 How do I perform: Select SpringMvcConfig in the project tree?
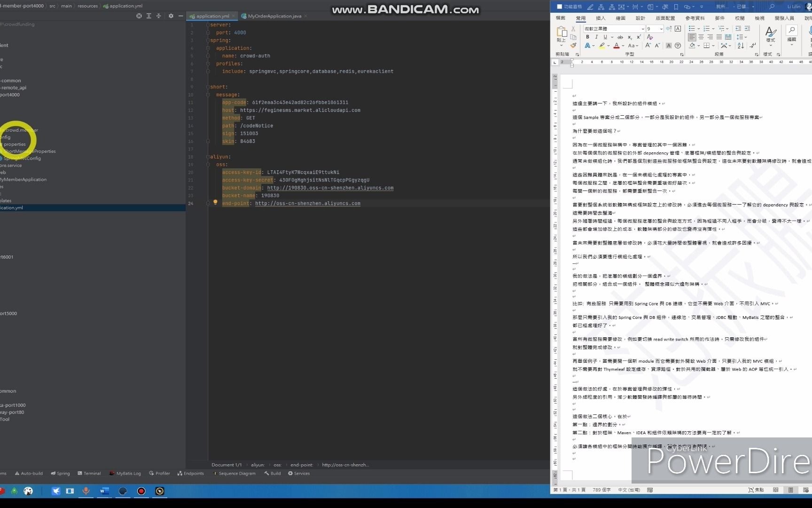click(22, 158)
